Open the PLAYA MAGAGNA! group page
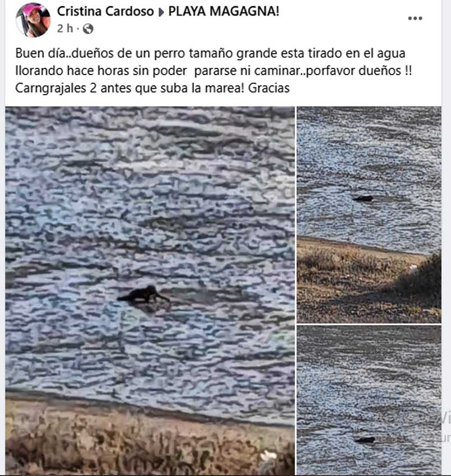Viewport: 451px width, 476px height. point(224,11)
